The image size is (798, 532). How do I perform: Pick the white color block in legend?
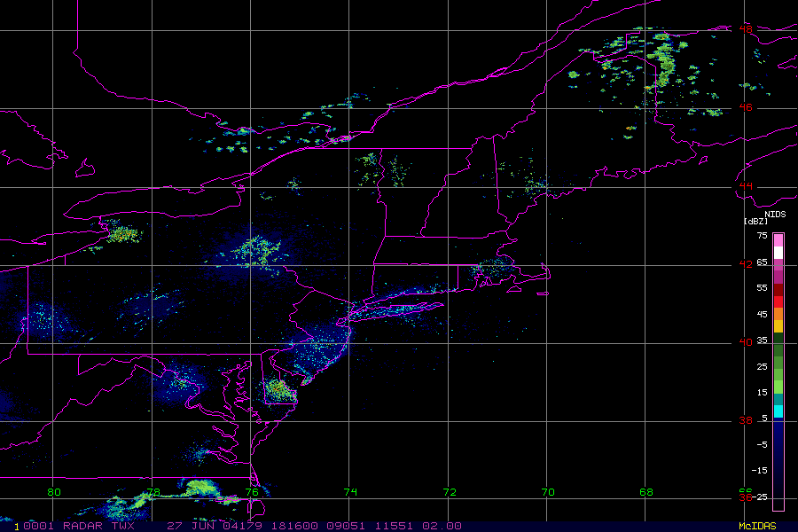pyautogui.click(x=778, y=253)
